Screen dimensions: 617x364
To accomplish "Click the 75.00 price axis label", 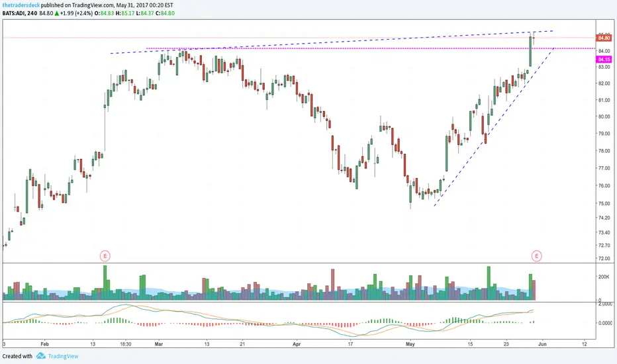I will [x=604, y=203].
